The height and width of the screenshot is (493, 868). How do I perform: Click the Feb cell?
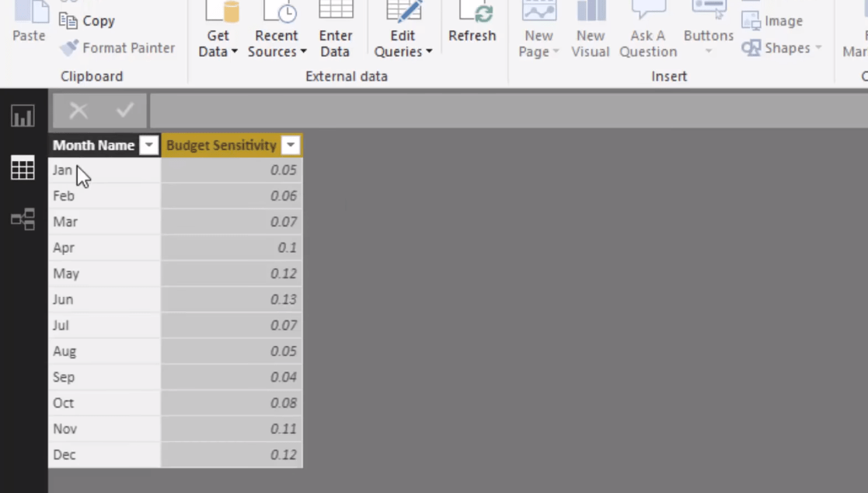click(105, 195)
